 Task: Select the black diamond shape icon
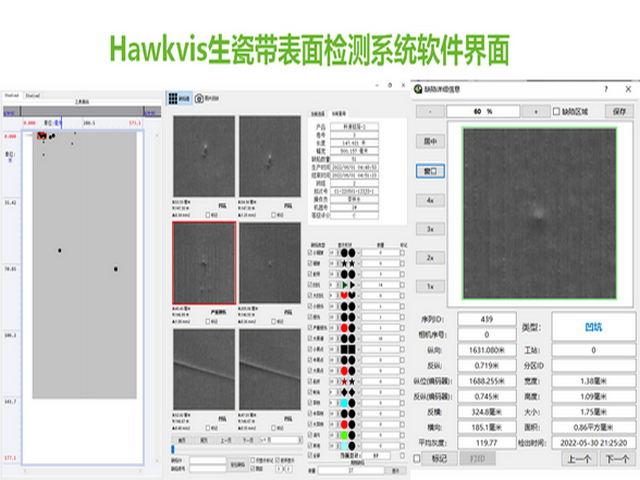(344, 392)
